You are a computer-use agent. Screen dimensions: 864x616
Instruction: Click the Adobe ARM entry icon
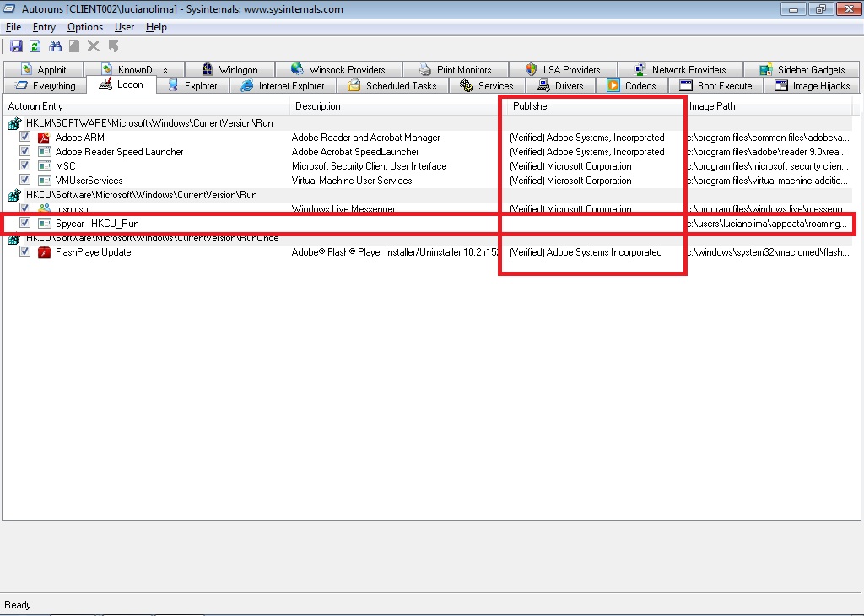click(44, 138)
